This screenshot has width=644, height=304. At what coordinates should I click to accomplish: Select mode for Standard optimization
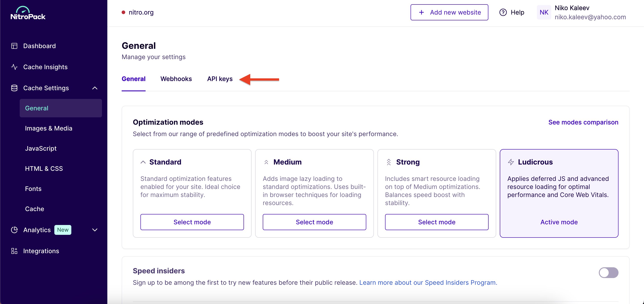[x=192, y=222]
